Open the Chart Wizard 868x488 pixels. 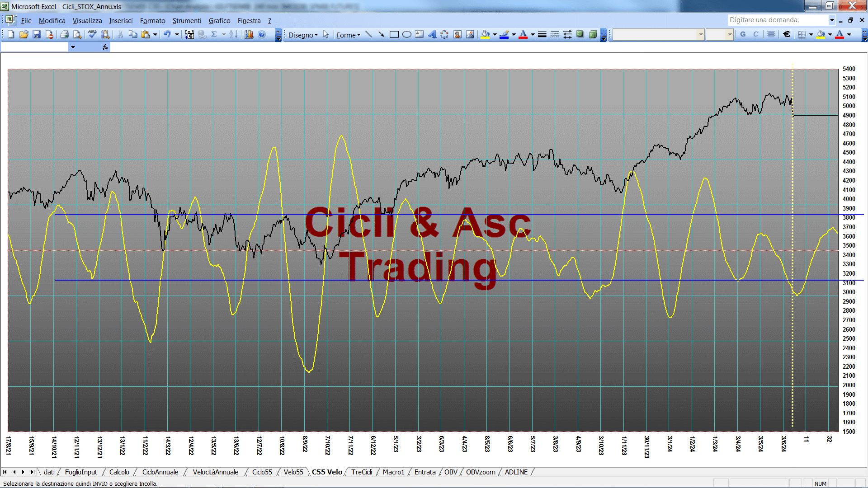[x=249, y=34]
